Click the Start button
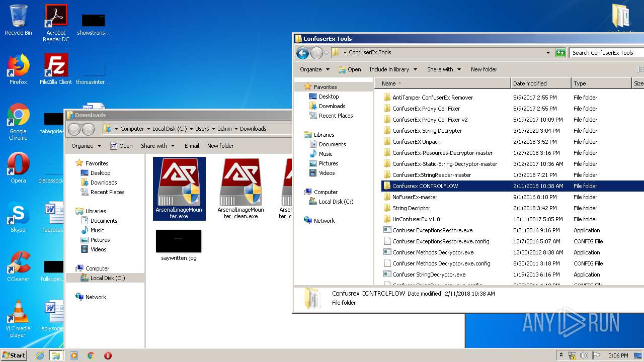The image size is (644, 362). tap(14, 355)
